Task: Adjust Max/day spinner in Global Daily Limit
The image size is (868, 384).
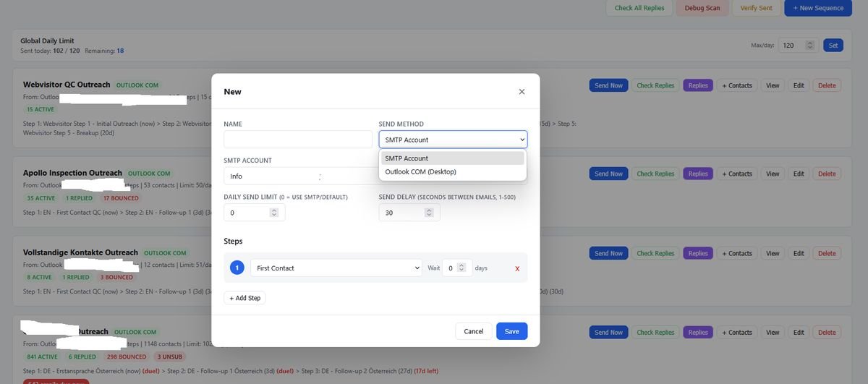Action: 810,46
